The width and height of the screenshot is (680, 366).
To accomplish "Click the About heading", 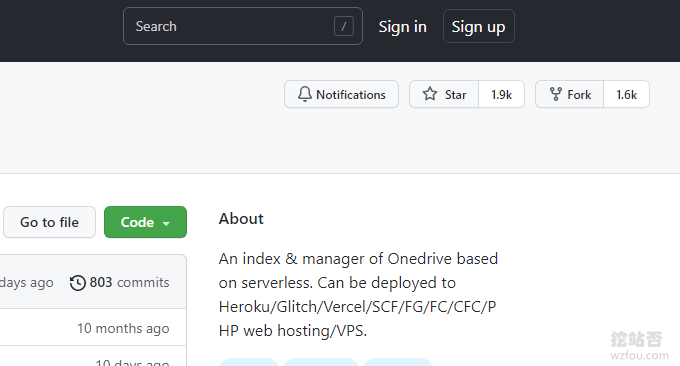I will click(x=241, y=219).
